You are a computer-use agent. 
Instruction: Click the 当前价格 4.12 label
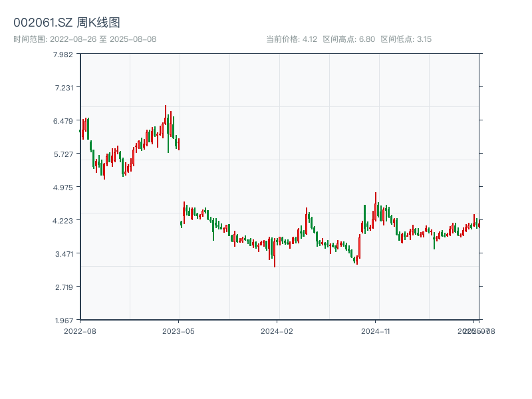pos(291,39)
